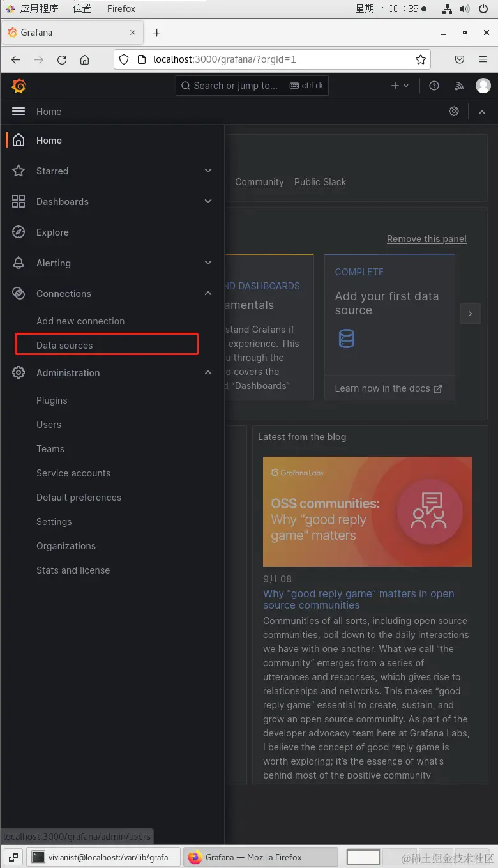Bookmark this page star icon
Image resolution: width=498 pixels, height=868 pixels.
(x=421, y=59)
